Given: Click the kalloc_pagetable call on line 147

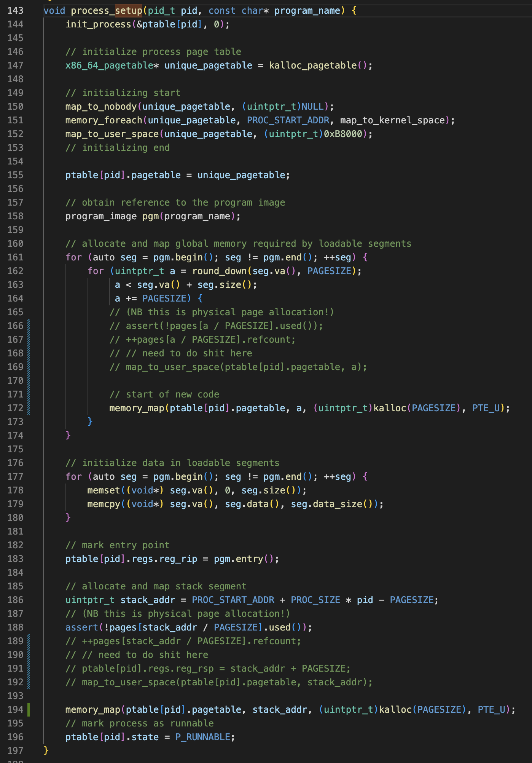Looking at the screenshot, I should 312,65.
